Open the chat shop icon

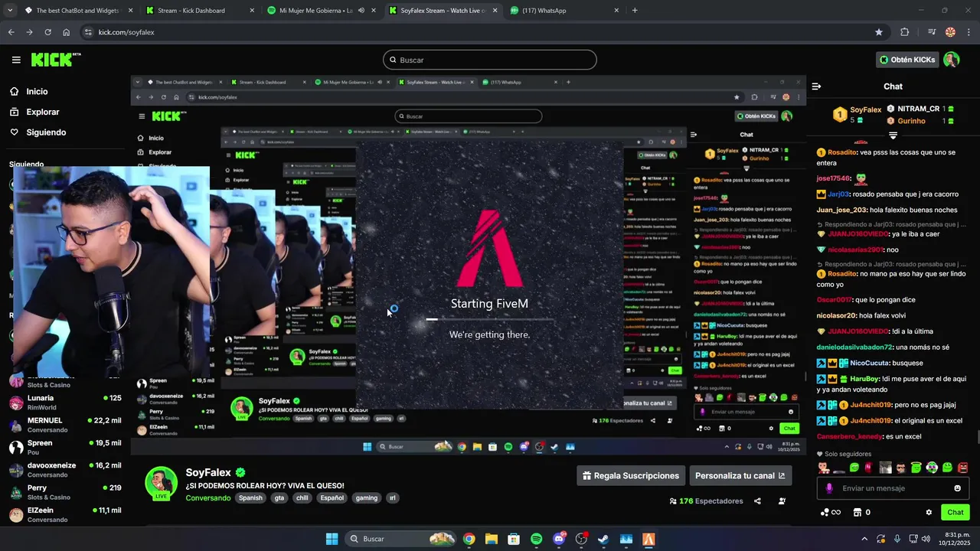tap(857, 513)
